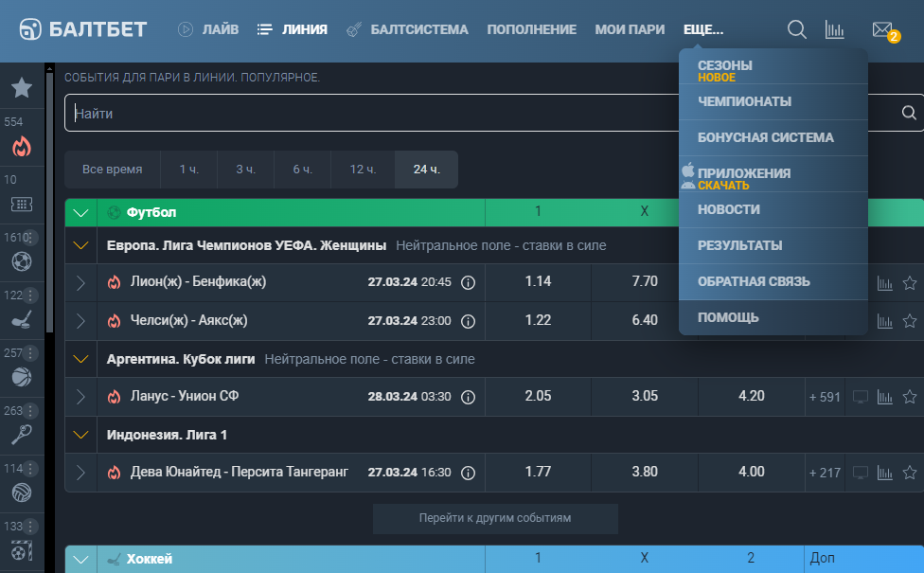Image resolution: width=924 pixels, height=573 pixels.
Task: Open video stream for Дева Юнайтед match
Action: click(x=861, y=473)
